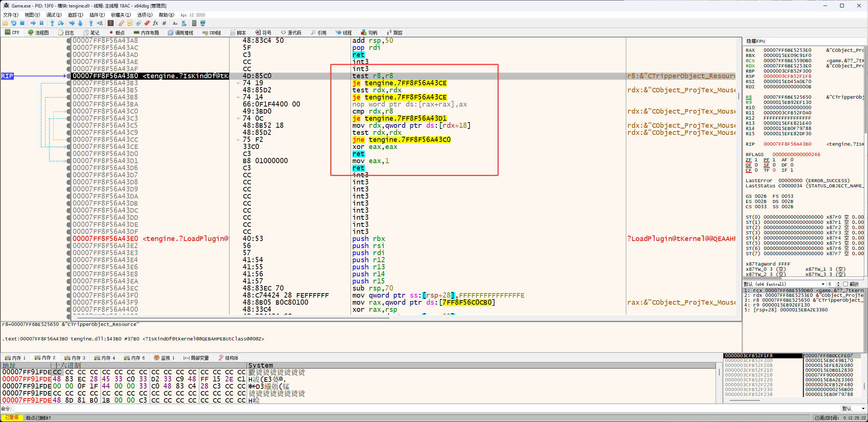The width and height of the screenshot is (868, 422).
Task: Click the Scylla S plugin icon
Action: click(111, 23)
